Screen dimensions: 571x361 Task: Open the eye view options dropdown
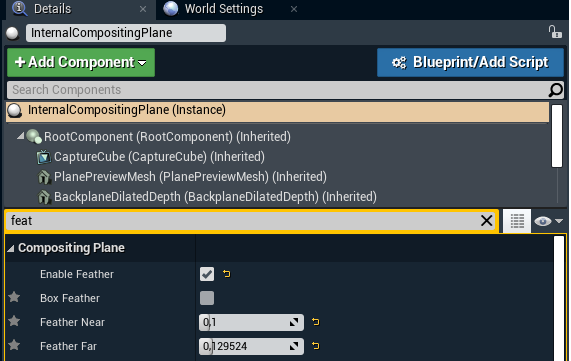tap(548, 221)
